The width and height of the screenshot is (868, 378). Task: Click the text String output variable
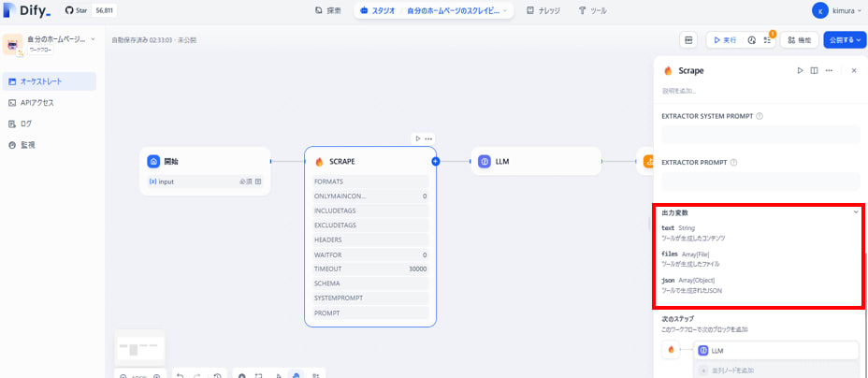679,227
